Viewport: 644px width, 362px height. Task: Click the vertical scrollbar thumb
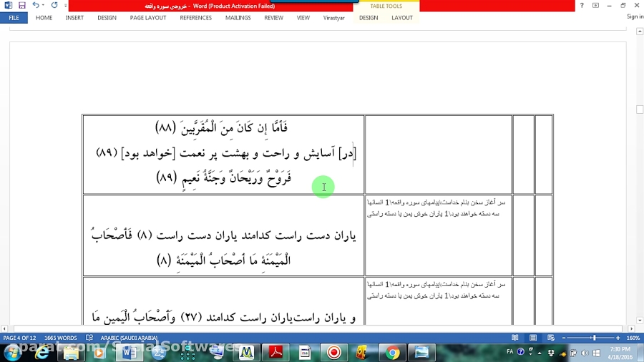pos(640,109)
